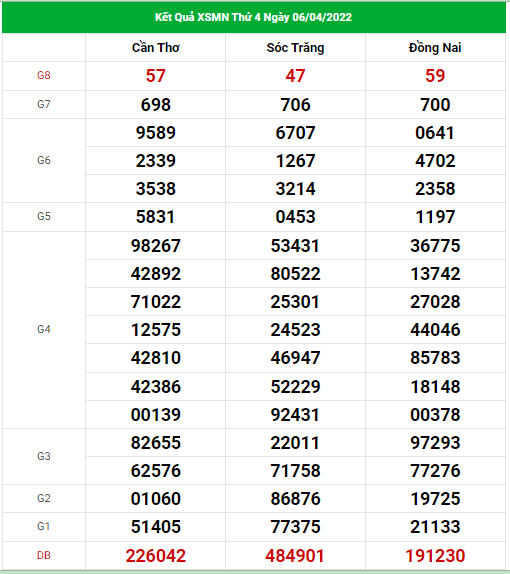This screenshot has height=574, width=510.
Task: Click the green results title header
Action: (254, 17)
